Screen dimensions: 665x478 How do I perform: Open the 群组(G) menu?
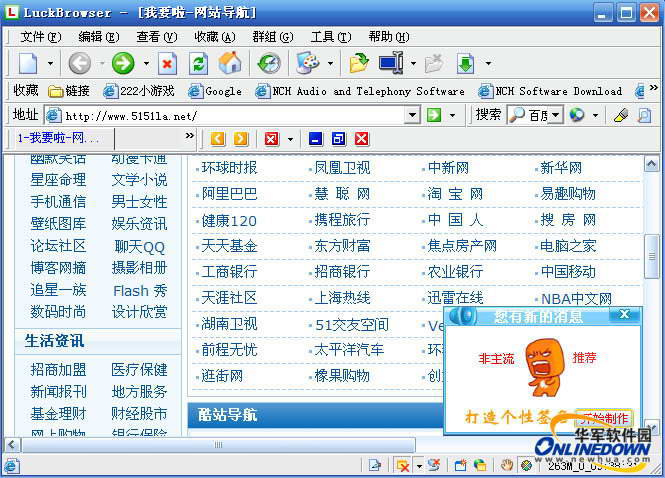point(273,37)
